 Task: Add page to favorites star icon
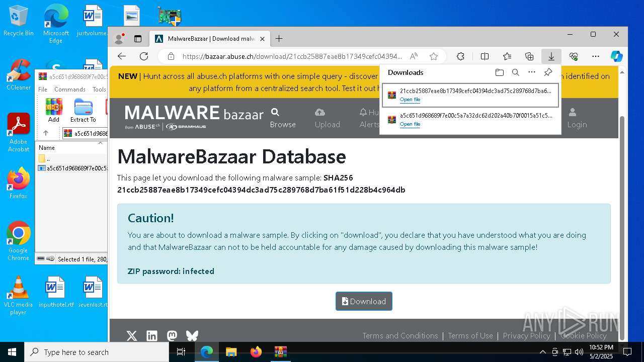click(x=434, y=56)
